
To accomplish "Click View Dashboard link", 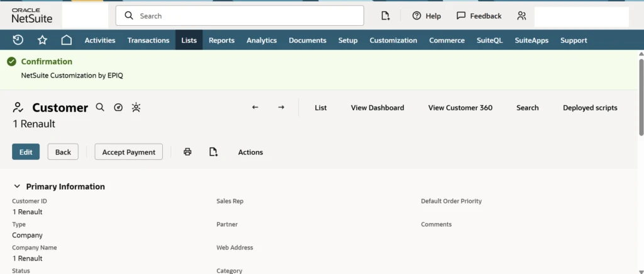I will 377,108.
